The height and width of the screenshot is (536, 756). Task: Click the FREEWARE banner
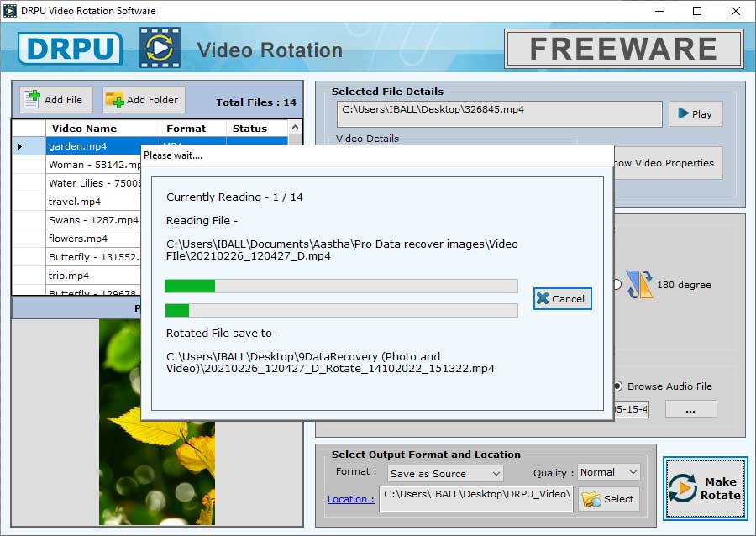(x=624, y=49)
